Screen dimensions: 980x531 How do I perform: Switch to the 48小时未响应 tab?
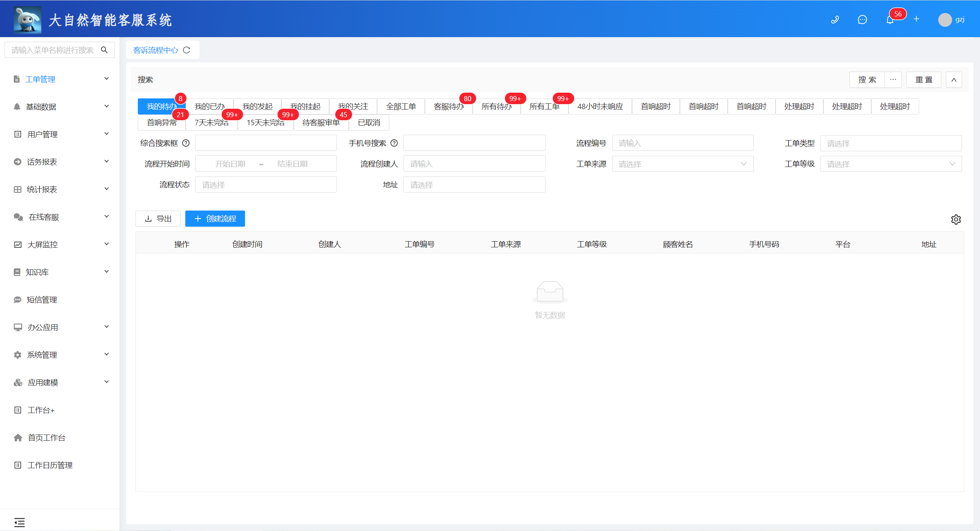point(600,106)
